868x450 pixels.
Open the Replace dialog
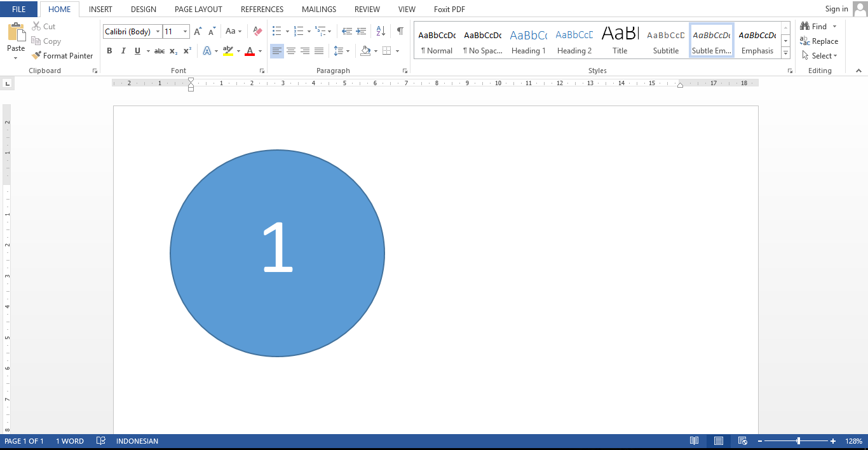coord(820,41)
